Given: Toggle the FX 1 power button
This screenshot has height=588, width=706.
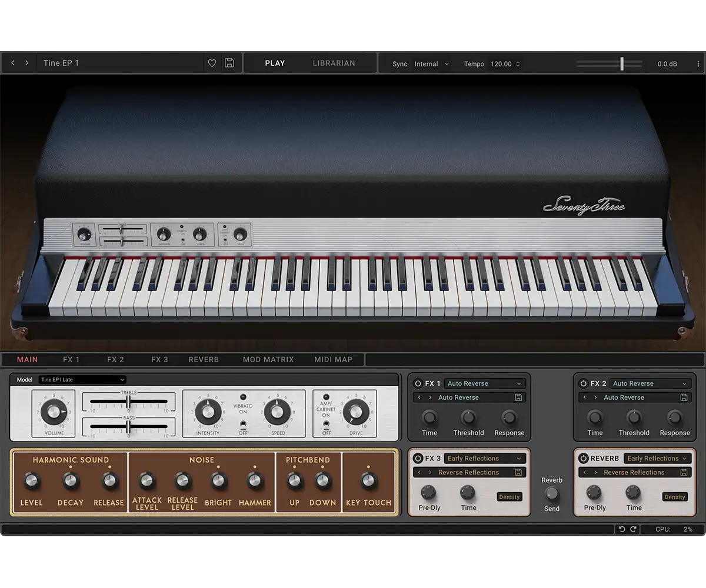Looking at the screenshot, I should (418, 383).
